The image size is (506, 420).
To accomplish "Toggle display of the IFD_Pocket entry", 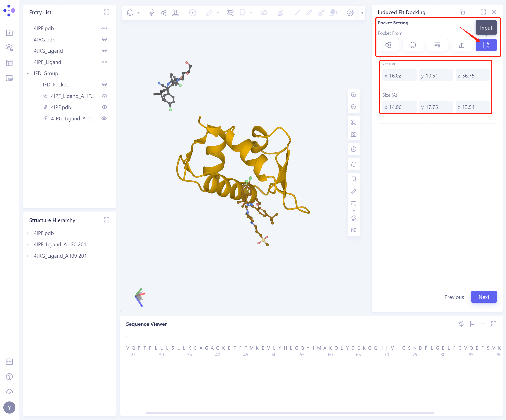I will [x=104, y=85].
